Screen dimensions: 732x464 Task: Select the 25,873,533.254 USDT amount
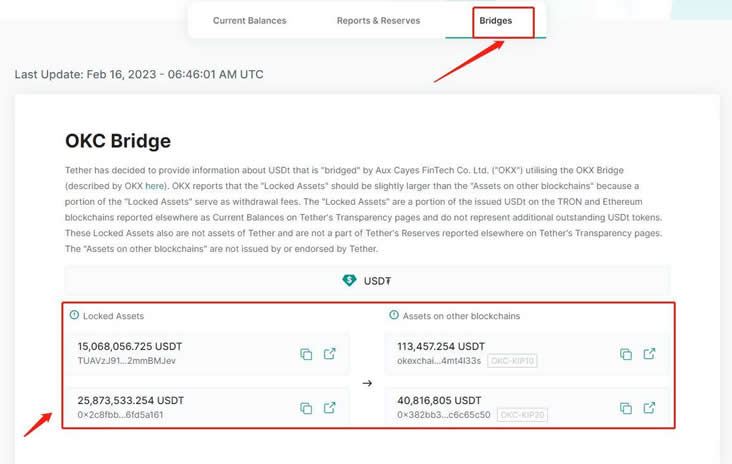(x=131, y=401)
